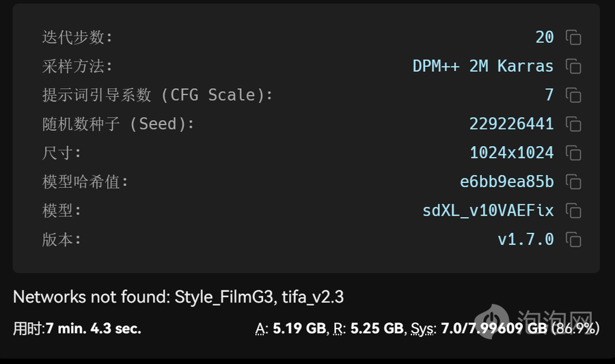Click the sdXL_v10VAEFix model value
Image resolution: width=615 pixels, height=364 pixels.
488,211
